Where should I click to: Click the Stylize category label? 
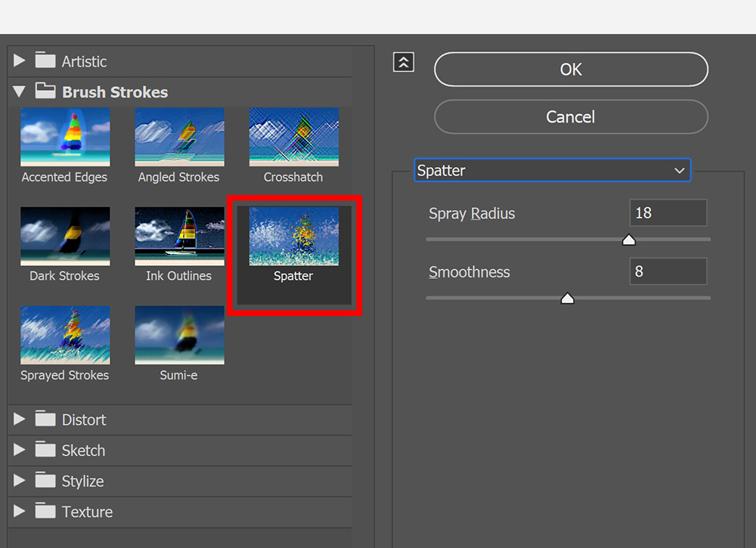(x=83, y=481)
